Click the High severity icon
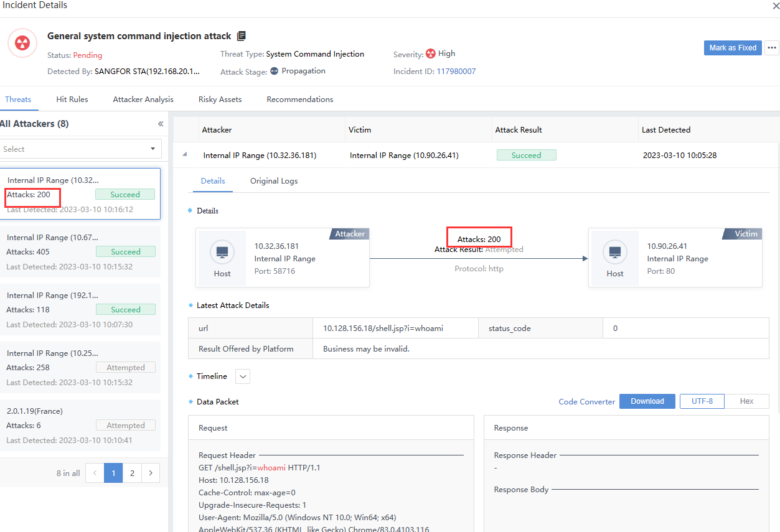 coord(431,54)
